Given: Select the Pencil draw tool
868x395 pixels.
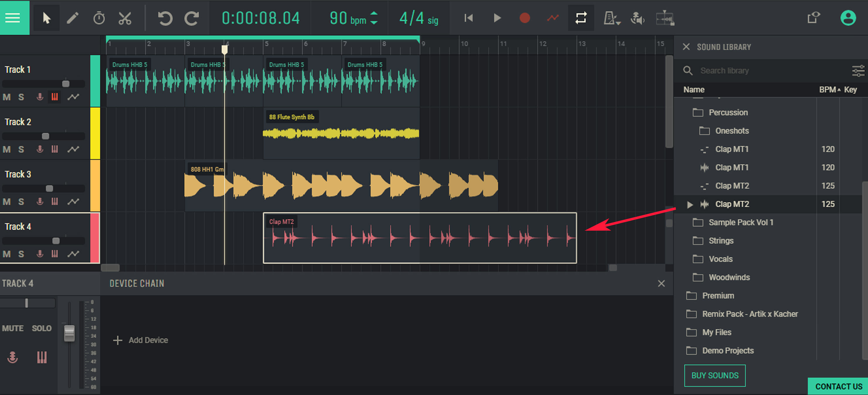Looking at the screenshot, I should click(72, 18).
